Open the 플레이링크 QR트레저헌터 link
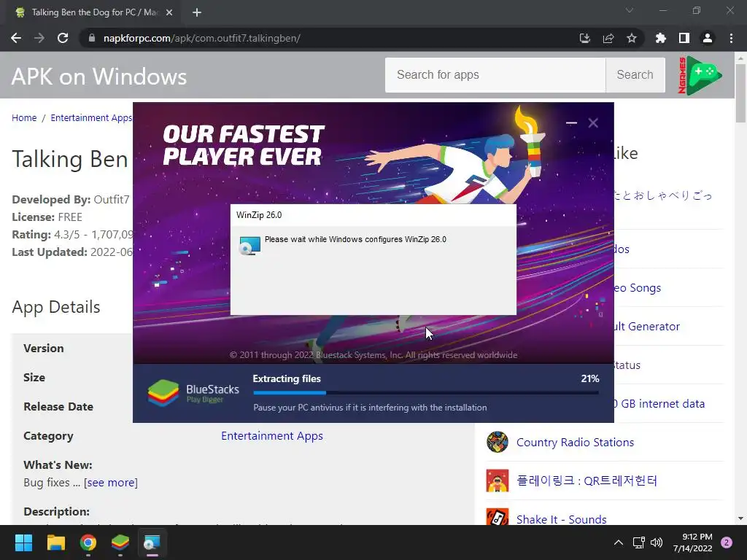The height and width of the screenshot is (560, 747). [x=587, y=481]
